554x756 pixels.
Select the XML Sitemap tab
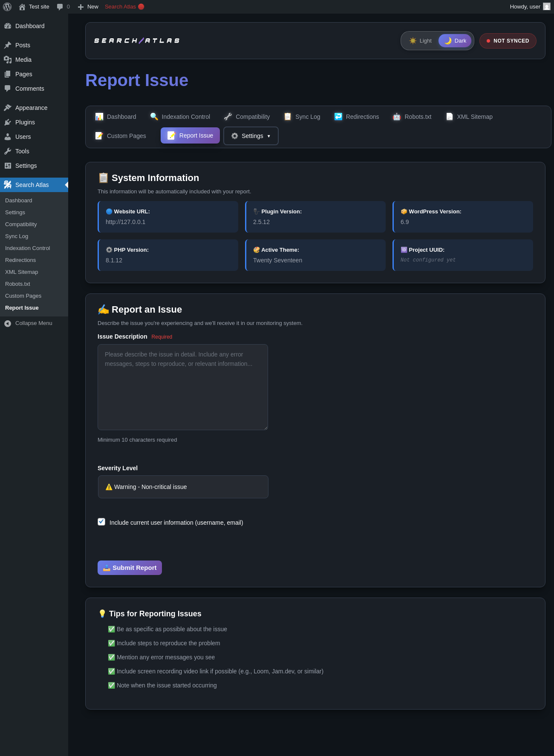tap(469, 117)
